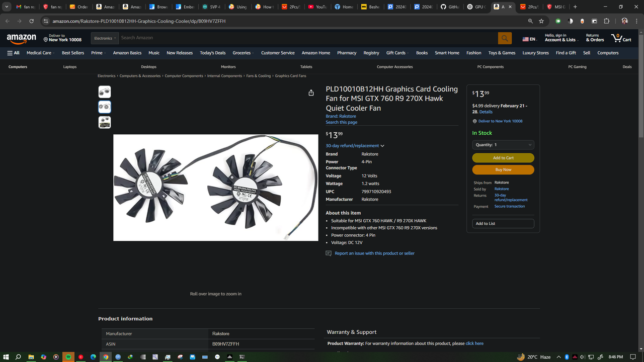Reload the page with browser refresh icon
The width and height of the screenshot is (644, 362).
click(x=32, y=21)
